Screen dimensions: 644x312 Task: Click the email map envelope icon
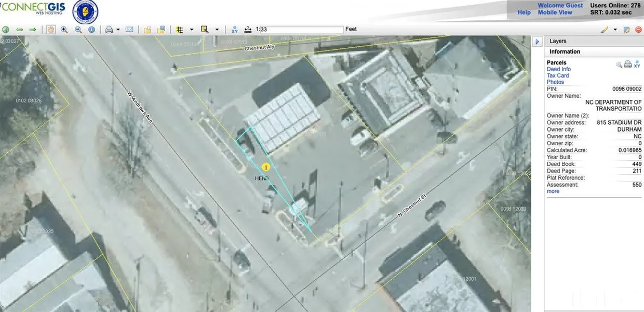(129, 30)
